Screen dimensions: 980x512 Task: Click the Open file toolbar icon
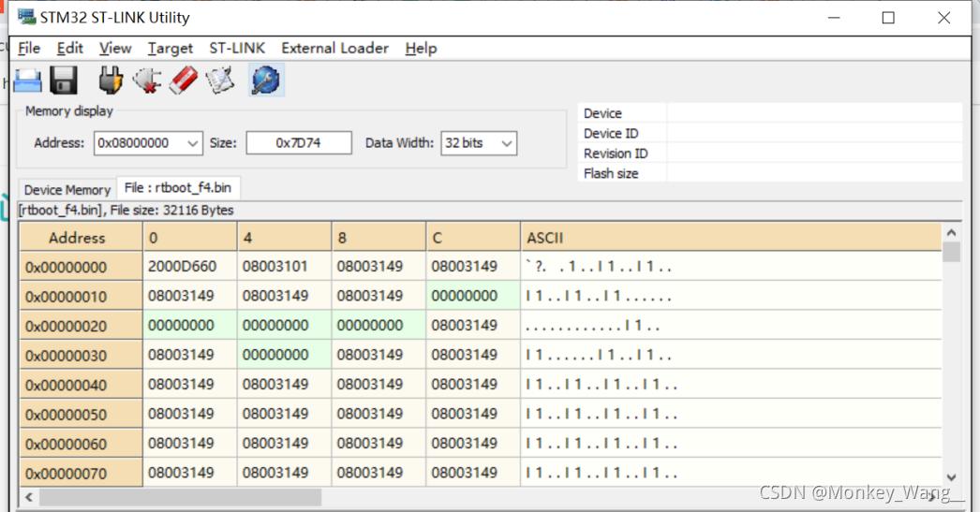[x=27, y=80]
